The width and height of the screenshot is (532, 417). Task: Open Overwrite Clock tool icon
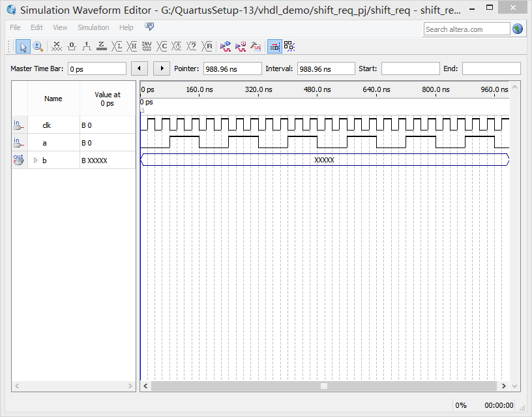177,46
